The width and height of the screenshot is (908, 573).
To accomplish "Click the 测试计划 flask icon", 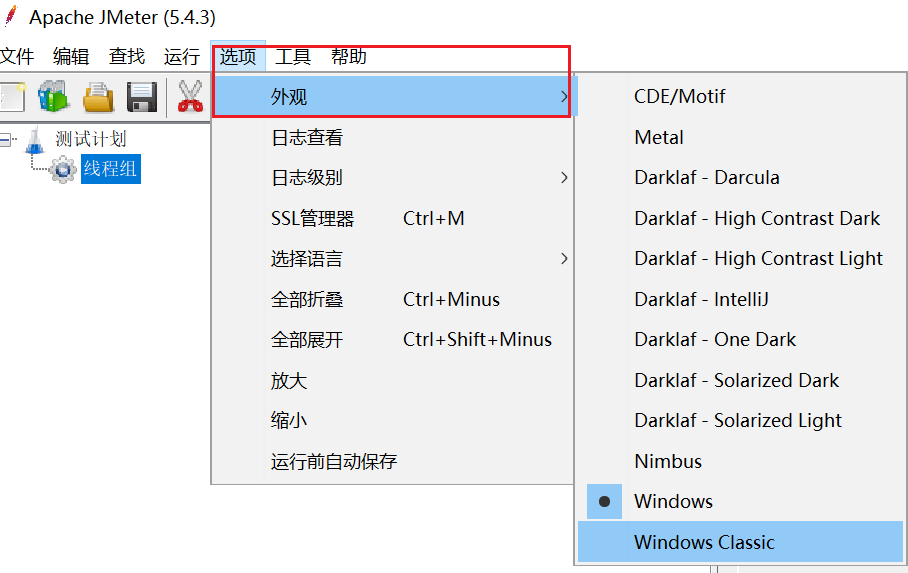I will [35, 140].
